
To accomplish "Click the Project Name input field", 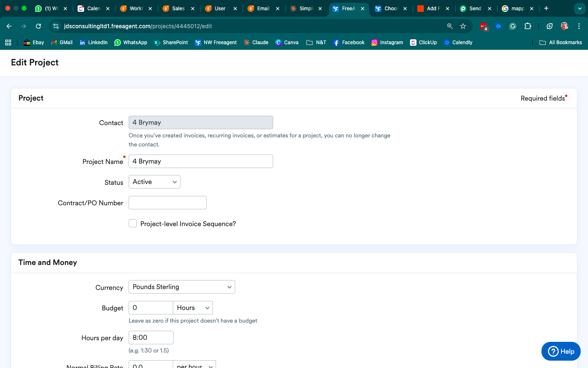I will click(x=200, y=162).
